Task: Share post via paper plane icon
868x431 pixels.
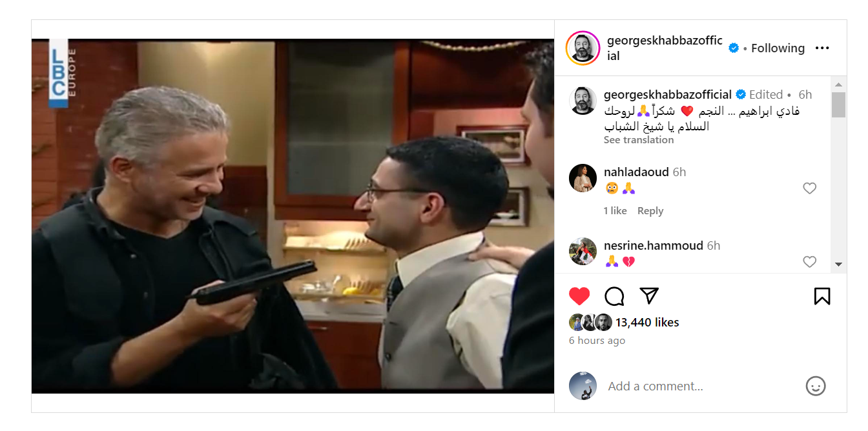Action: 649,296
